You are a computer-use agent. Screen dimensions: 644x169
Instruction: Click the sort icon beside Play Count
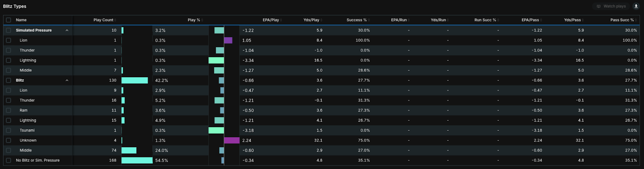pos(115,20)
